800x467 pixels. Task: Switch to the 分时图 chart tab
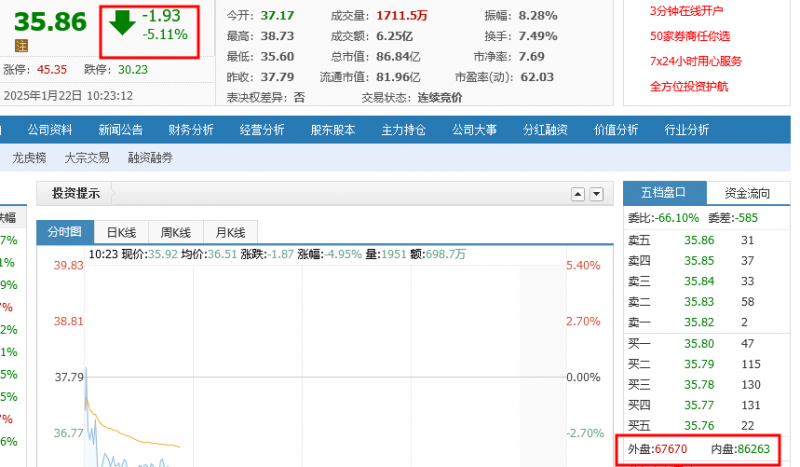pos(65,232)
